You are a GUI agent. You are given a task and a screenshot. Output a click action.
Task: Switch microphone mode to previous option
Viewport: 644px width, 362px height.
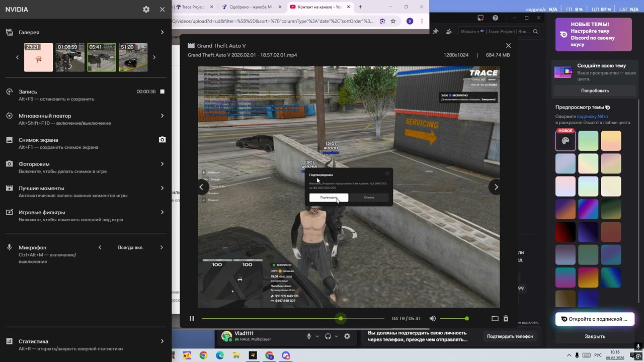[100, 247]
